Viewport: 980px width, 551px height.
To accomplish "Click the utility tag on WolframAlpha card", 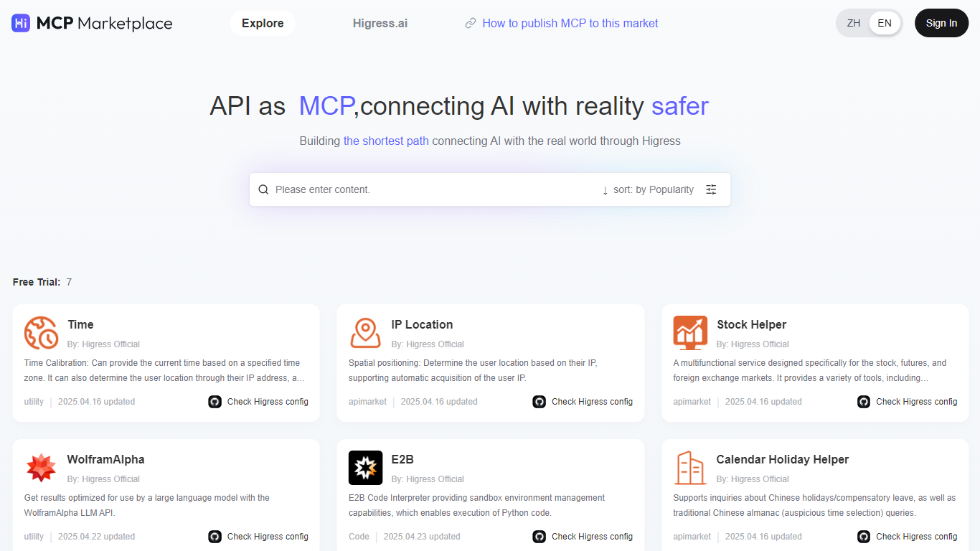I will pyautogui.click(x=34, y=537).
